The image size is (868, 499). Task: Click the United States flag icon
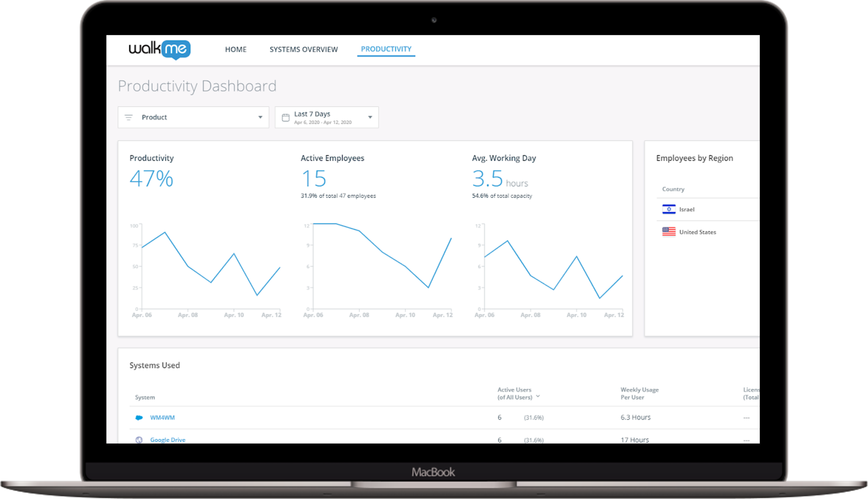point(669,232)
